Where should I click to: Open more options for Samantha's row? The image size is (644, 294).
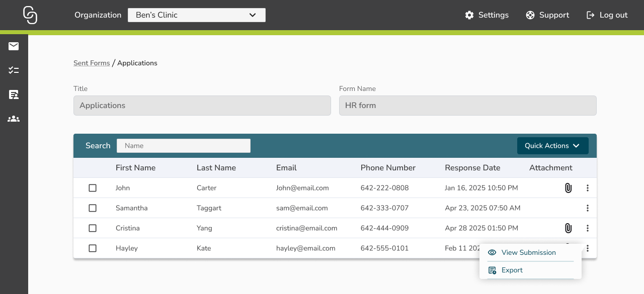(x=587, y=208)
